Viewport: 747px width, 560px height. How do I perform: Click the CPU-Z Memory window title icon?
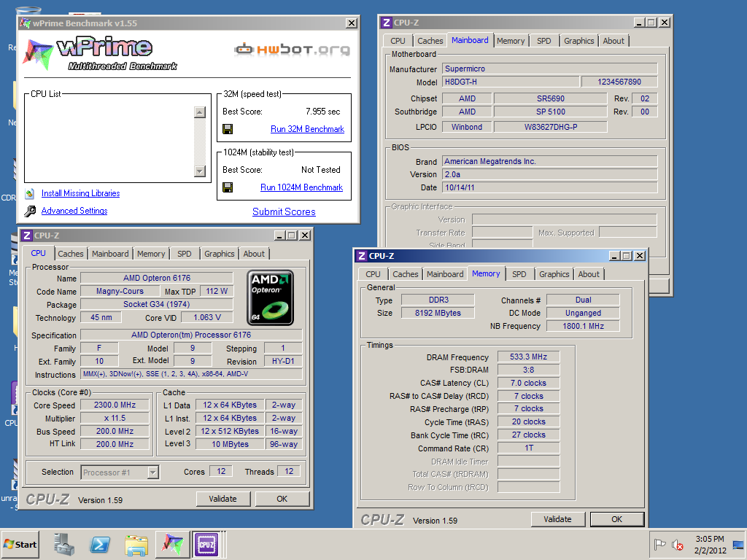pos(362,256)
